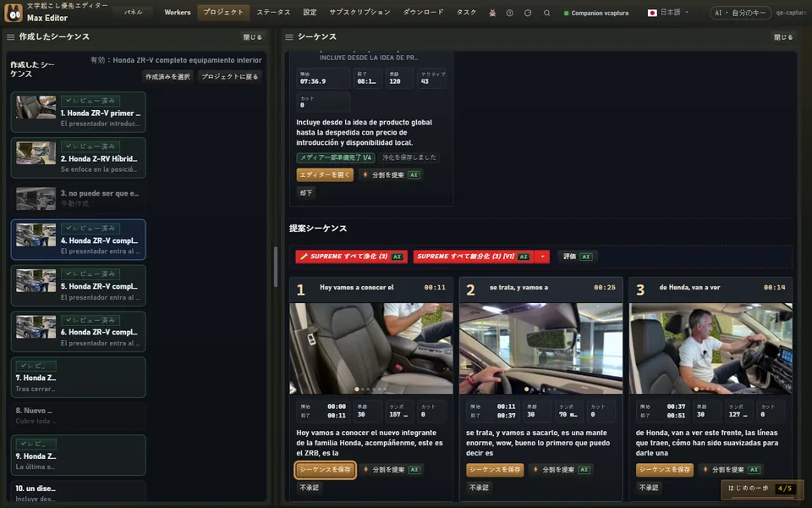Screen dimensions: 812x508
Task: Click 分割を提案 below エディターを開く
Action: pyautogui.click(x=391, y=175)
